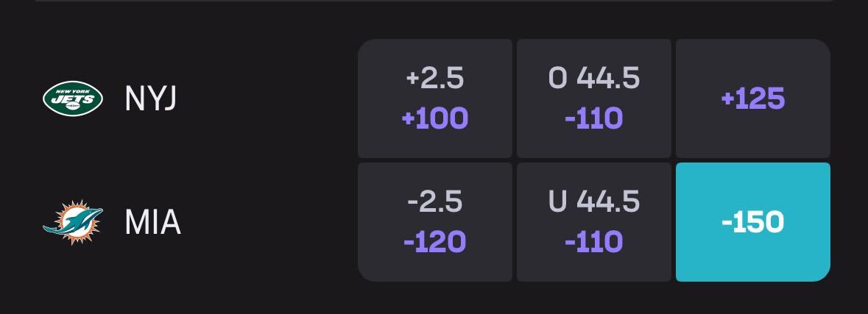Tap the -110 odds under U 44.5
The height and width of the screenshot is (314, 868).
pos(593,241)
